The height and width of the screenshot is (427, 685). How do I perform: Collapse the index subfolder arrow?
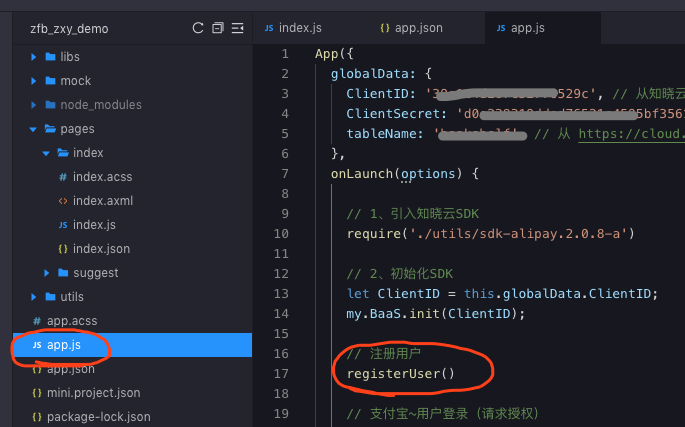pos(46,153)
